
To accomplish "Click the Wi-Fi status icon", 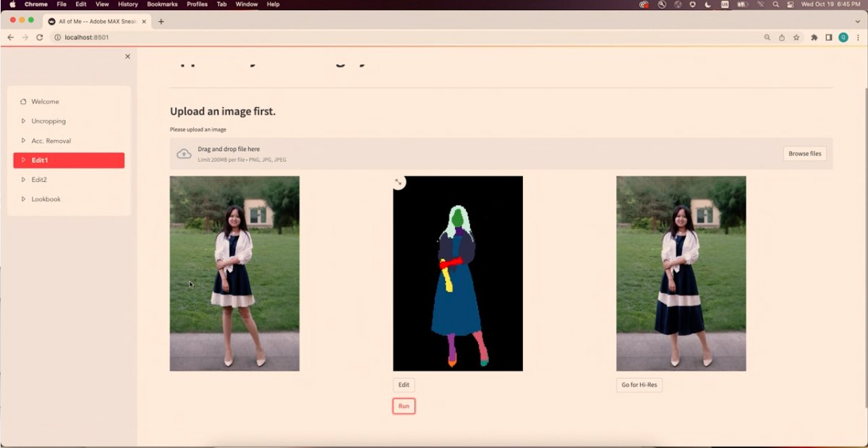I will 760,4.
